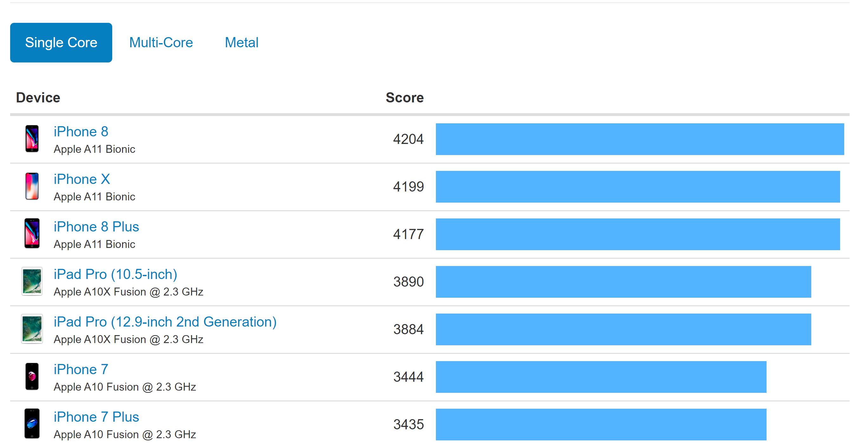
Task: Open the iPhone 8 link
Action: click(81, 132)
